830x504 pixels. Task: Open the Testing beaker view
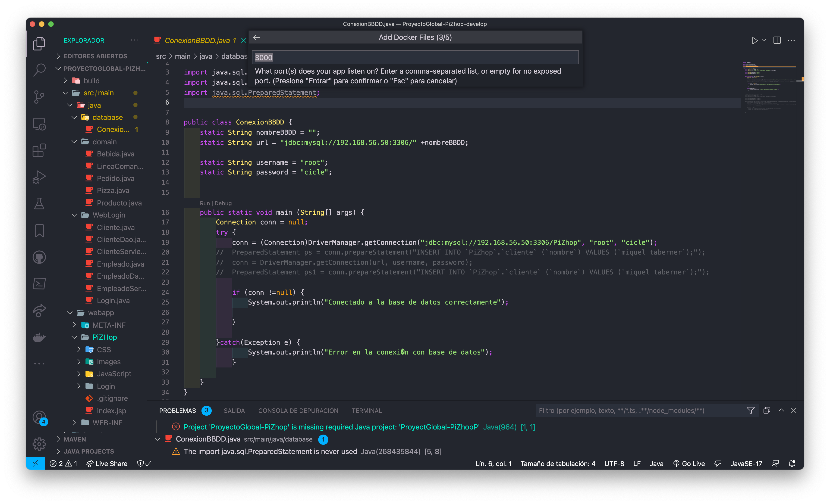[39, 203]
